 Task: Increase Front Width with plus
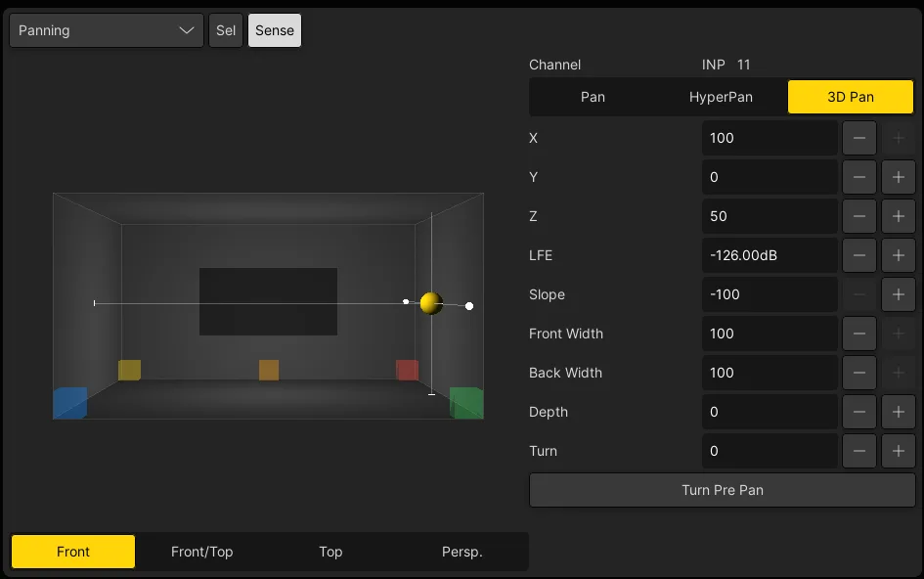[x=898, y=334]
